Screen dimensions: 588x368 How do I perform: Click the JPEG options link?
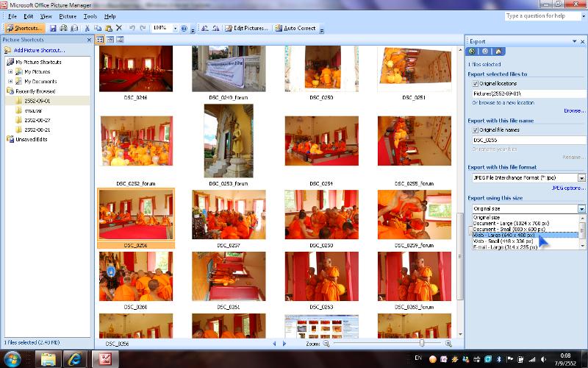568,188
